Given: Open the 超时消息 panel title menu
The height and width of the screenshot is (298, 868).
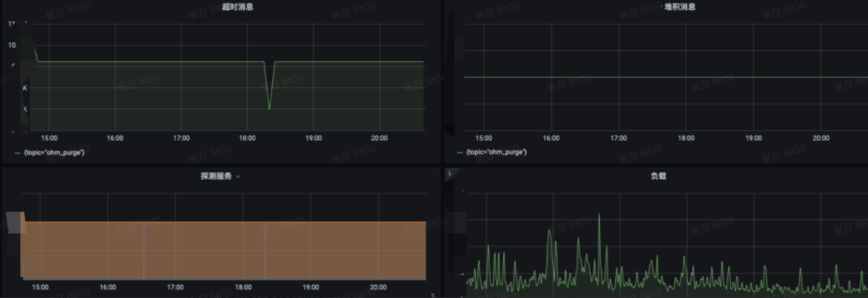Looking at the screenshot, I should [237, 7].
